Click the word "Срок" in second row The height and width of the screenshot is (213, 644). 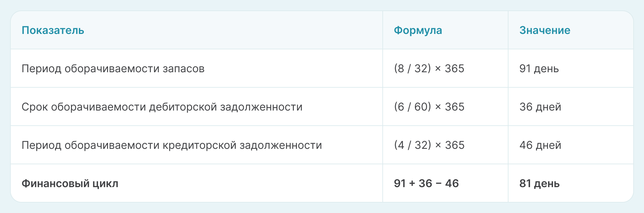pos(35,107)
